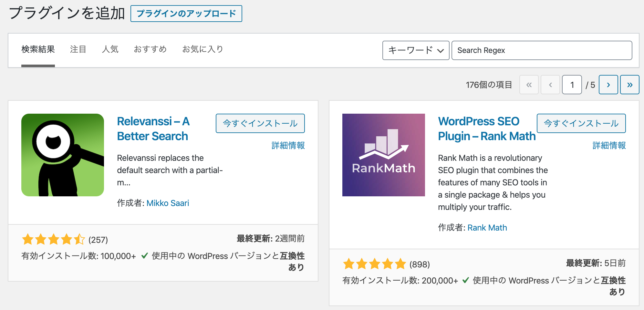
Task: Click the Relevanssi star rating
Action: [53, 240]
